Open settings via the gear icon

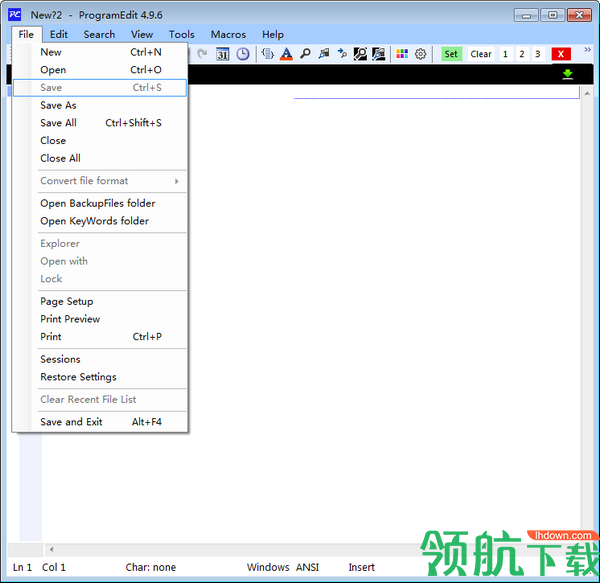(x=421, y=54)
